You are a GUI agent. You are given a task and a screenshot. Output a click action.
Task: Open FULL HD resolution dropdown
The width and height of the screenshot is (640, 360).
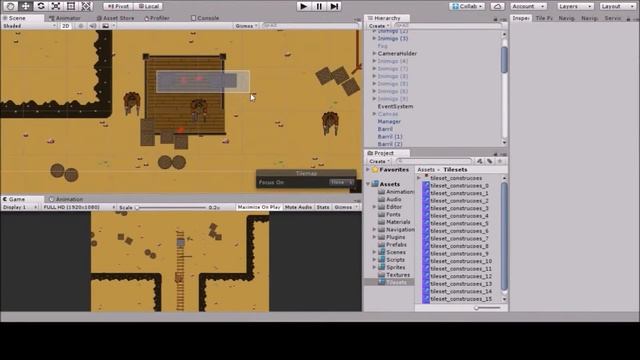79,207
